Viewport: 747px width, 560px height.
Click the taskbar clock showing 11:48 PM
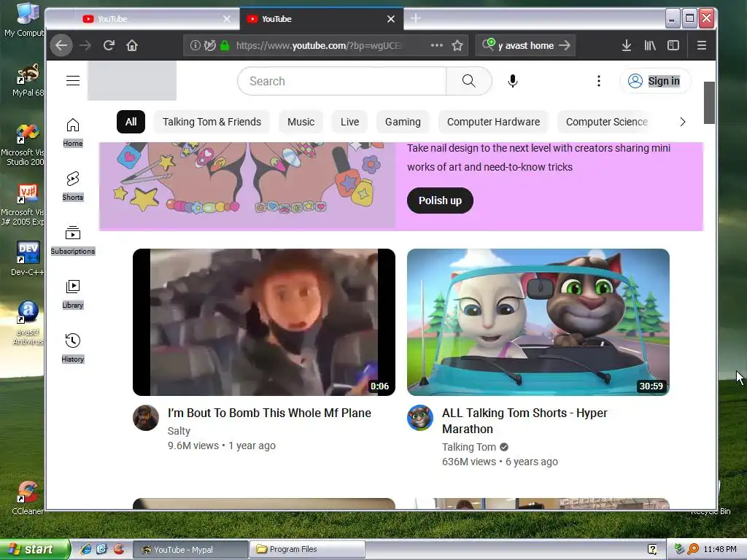click(x=720, y=550)
